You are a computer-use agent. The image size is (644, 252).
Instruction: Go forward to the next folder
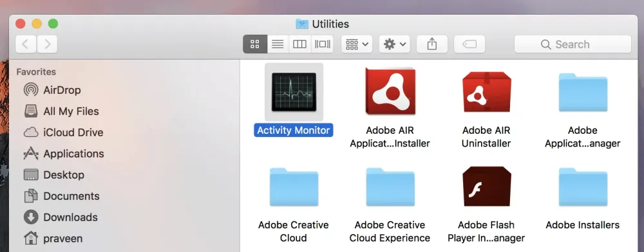pyautogui.click(x=47, y=44)
